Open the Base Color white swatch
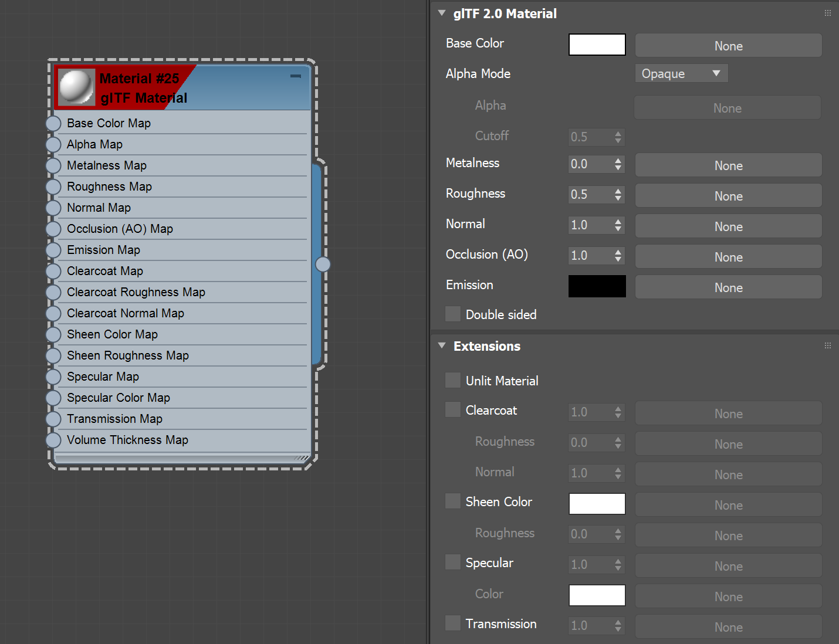 pos(597,45)
